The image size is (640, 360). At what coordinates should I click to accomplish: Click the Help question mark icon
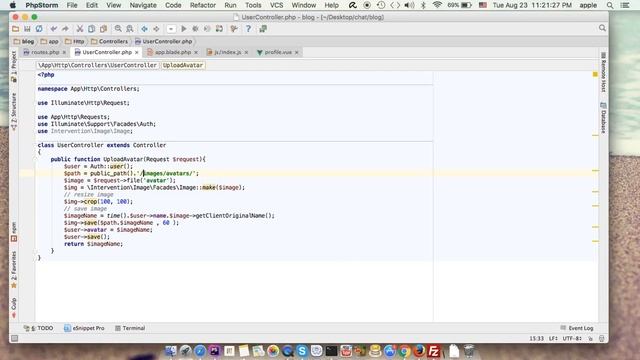[248, 29]
